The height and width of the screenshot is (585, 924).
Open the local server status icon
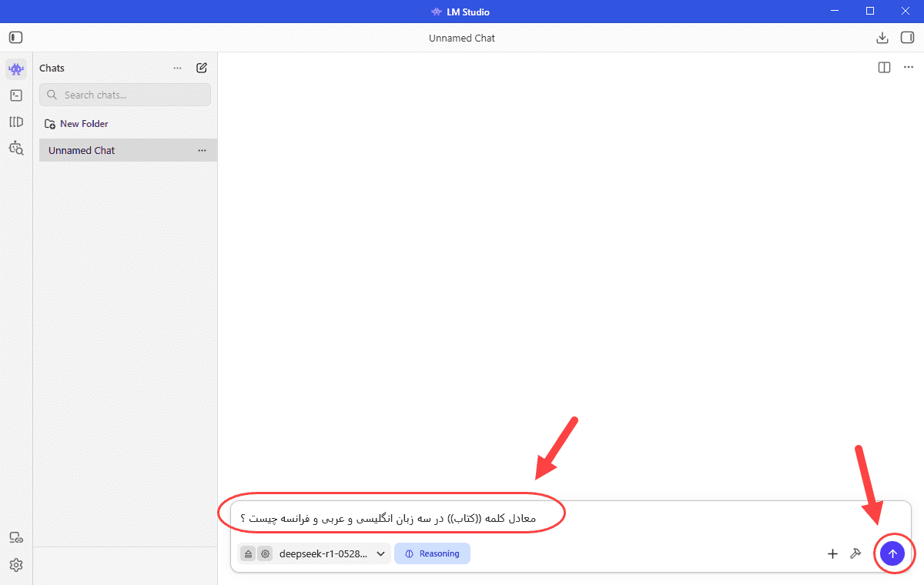coord(16,538)
